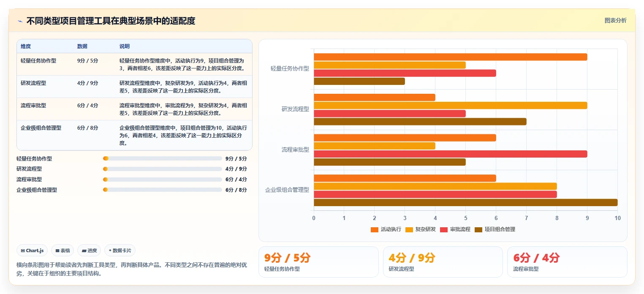Screen dimensions: 644x294
Task: Click the 表格 tag chip
Action: 62,250
